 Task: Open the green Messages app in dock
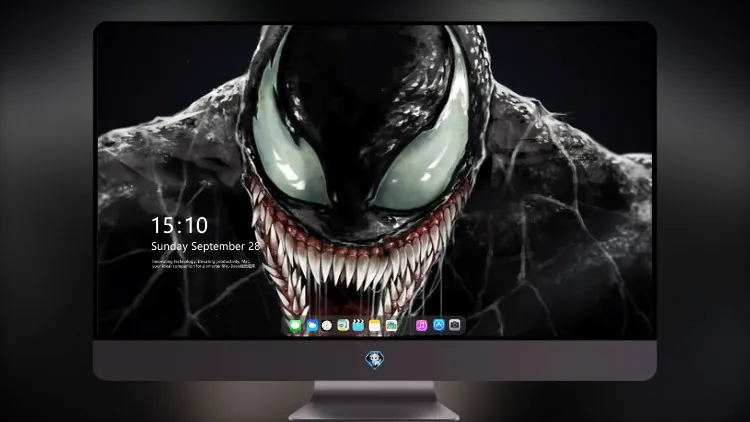click(295, 326)
